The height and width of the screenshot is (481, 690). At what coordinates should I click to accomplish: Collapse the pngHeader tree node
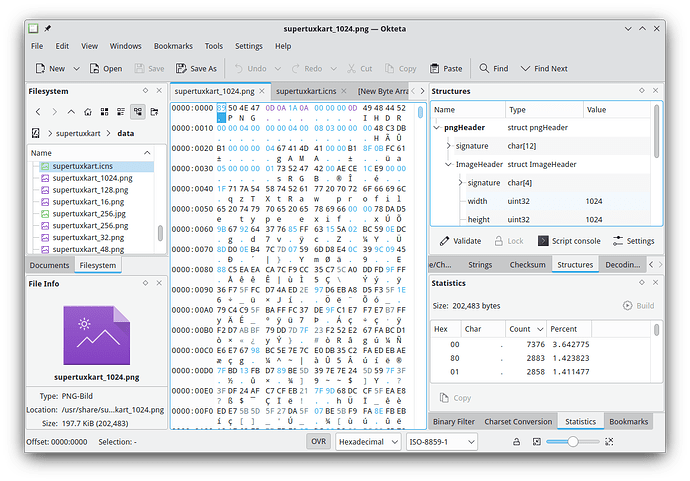tap(437, 127)
